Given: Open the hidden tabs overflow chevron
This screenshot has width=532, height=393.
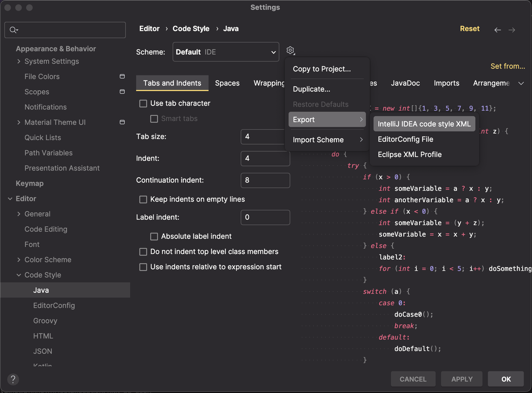Looking at the screenshot, I should pos(521,83).
